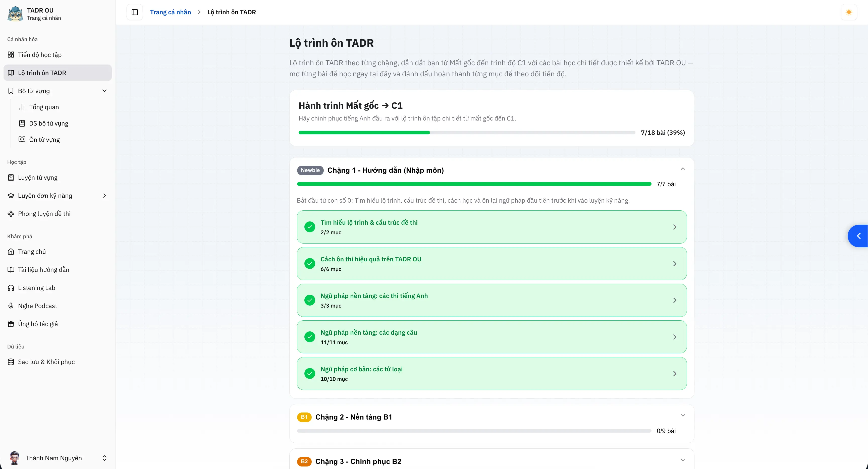Viewport: 868px width, 469px height.
Task: Click the Newbie level badge
Action: [x=310, y=170]
